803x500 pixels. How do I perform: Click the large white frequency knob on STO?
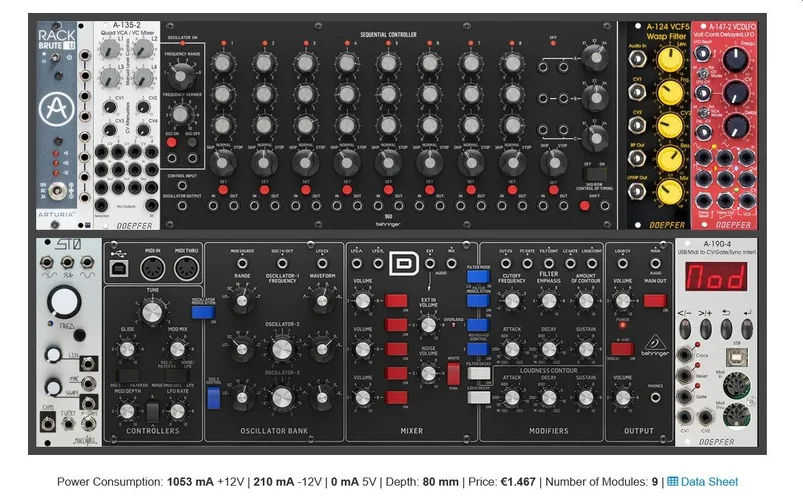coord(64,301)
